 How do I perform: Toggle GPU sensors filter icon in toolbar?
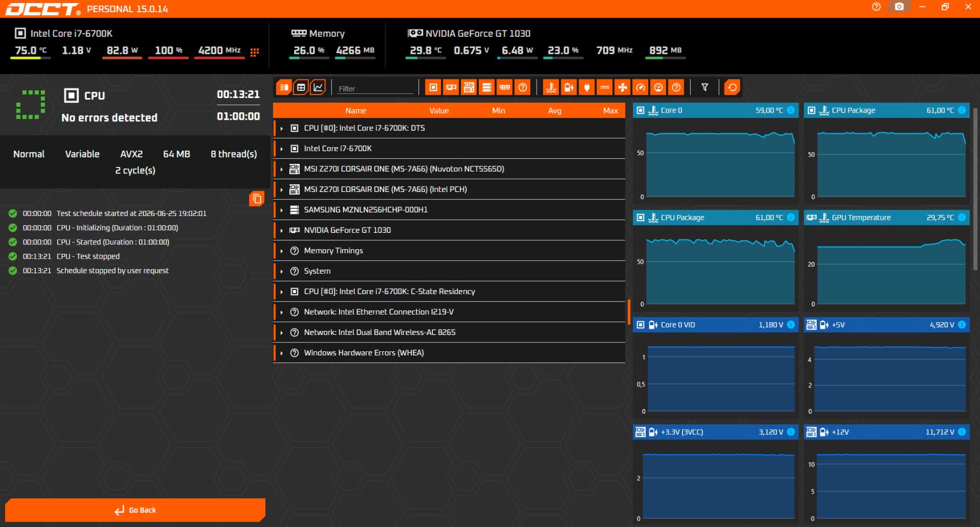pyautogui.click(x=451, y=88)
